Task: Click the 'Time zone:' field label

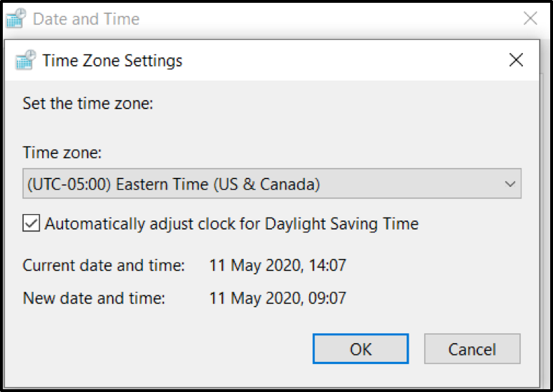Action: tap(62, 153)
